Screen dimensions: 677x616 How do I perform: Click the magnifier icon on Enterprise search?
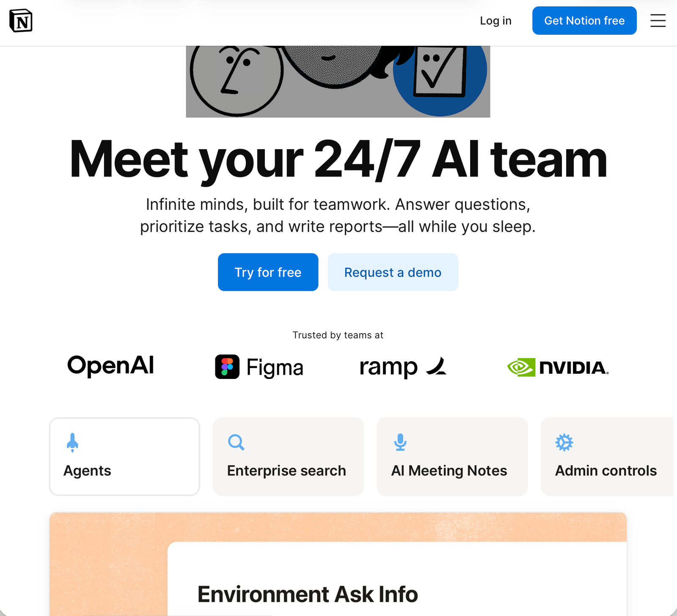[x=236, y=442]
